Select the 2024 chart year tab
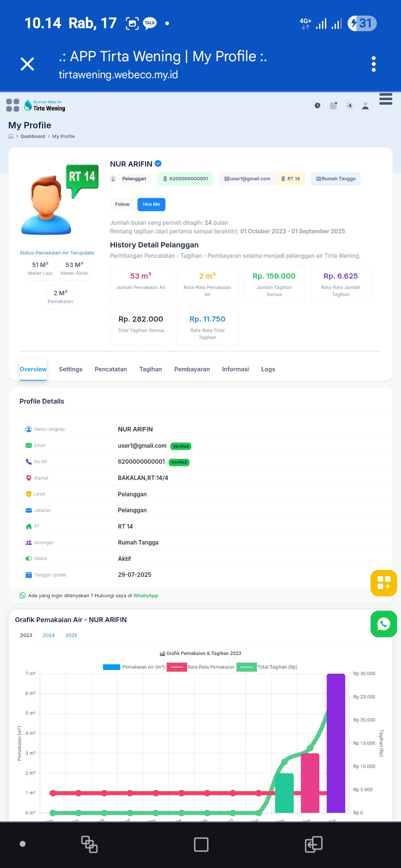401x868 pixels. point(49,635)
